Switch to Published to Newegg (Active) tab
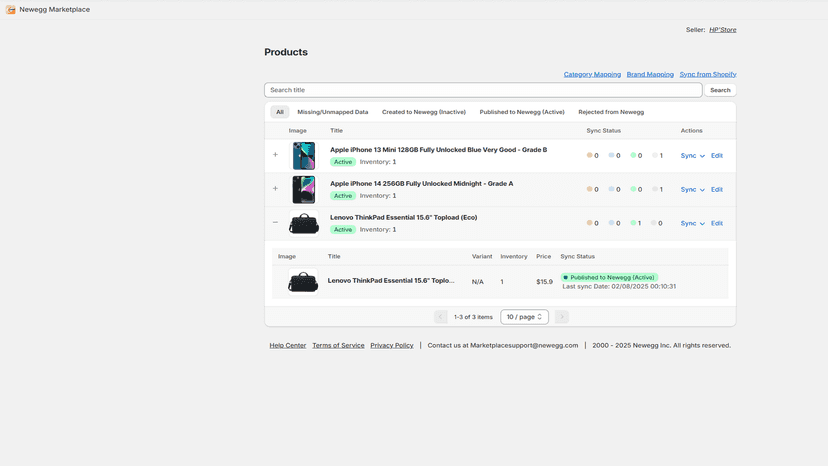 pyautogui.click(x=522, y=112)
